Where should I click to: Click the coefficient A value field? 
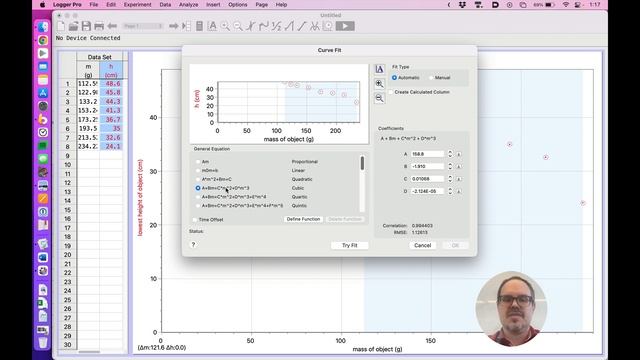coord(427,154)
